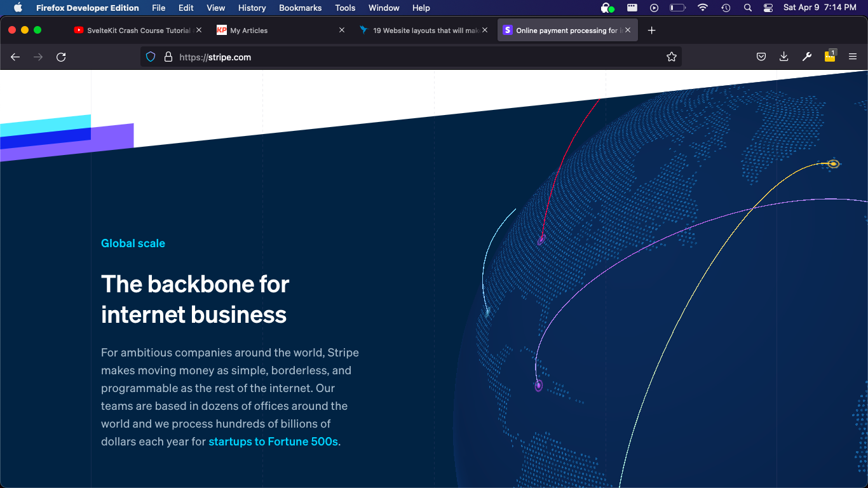The width and height of the screenshot is (868, 488).
Task: Go back using the back arrow
Action: tap(15, 57)
